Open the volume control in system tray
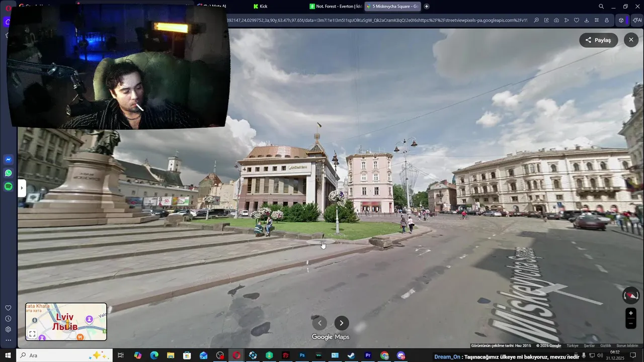 click(600, 355)
